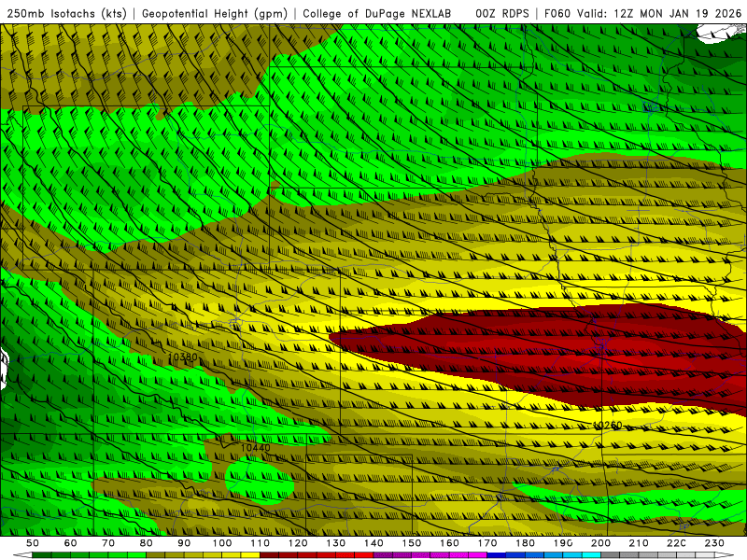Click the 100 value on the color scale
Image resolution: width=747 pixels, height=560 pixels.
coord(222,543)
